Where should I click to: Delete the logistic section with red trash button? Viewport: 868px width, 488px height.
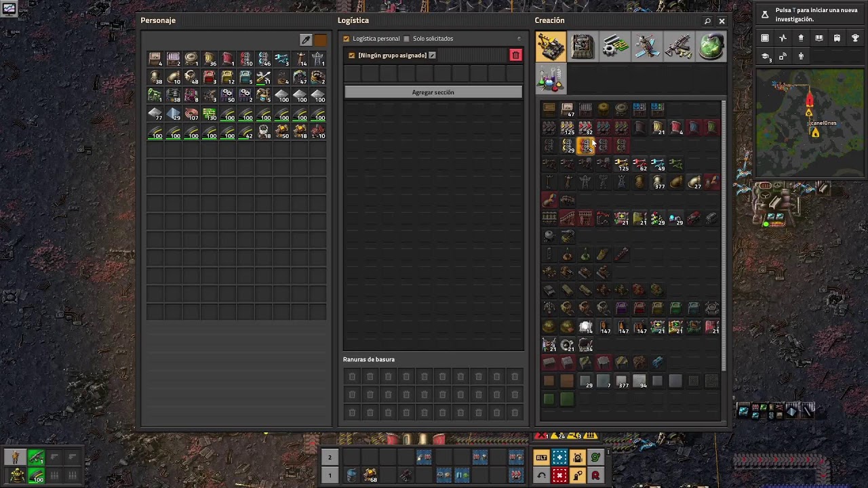pos(515,55)
